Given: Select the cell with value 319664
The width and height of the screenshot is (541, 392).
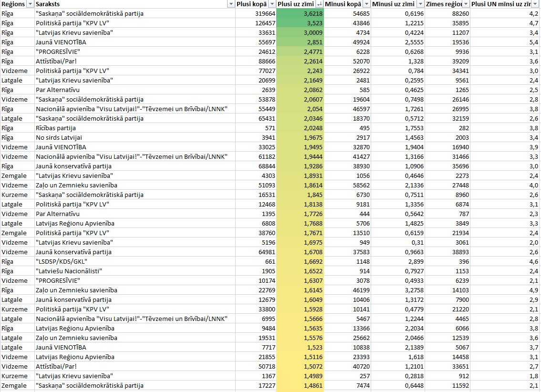Looking at the screenshot, I should point(256,13).
